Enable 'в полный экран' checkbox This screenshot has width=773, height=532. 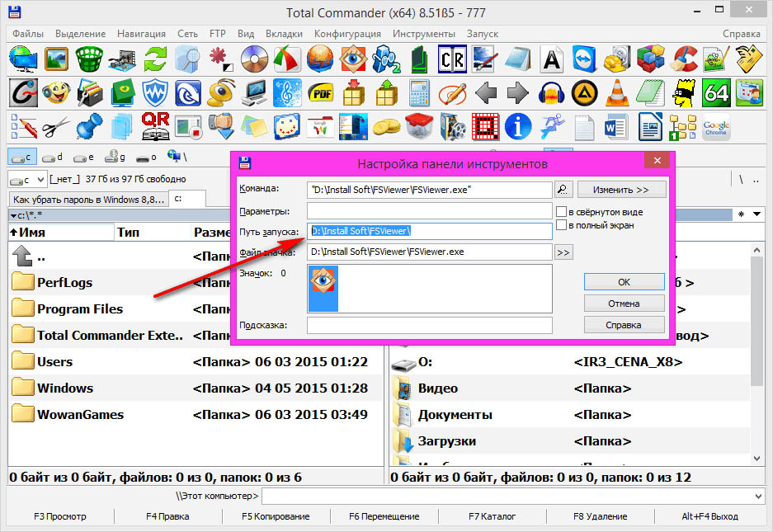[561, 225]
